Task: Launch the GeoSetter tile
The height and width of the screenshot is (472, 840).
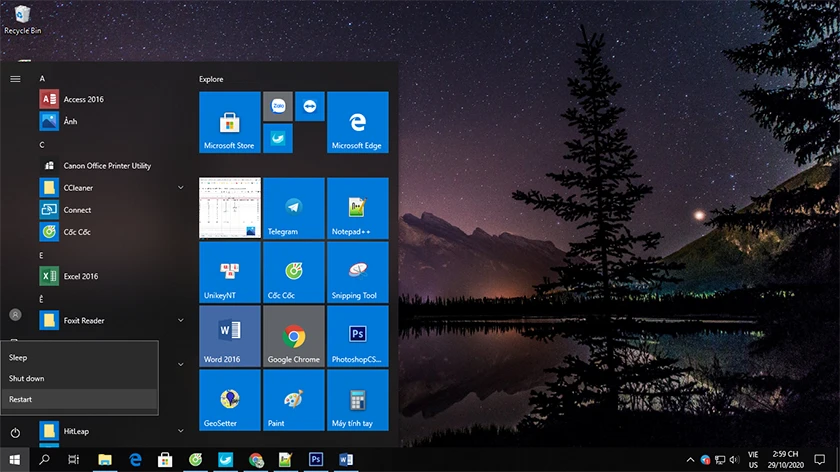Action: [x=230, y=400]
